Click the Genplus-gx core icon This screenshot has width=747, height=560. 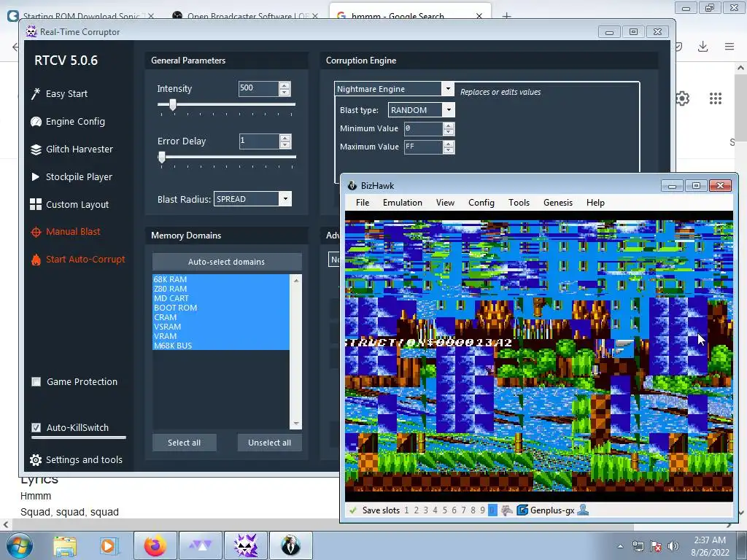(522, 510)
